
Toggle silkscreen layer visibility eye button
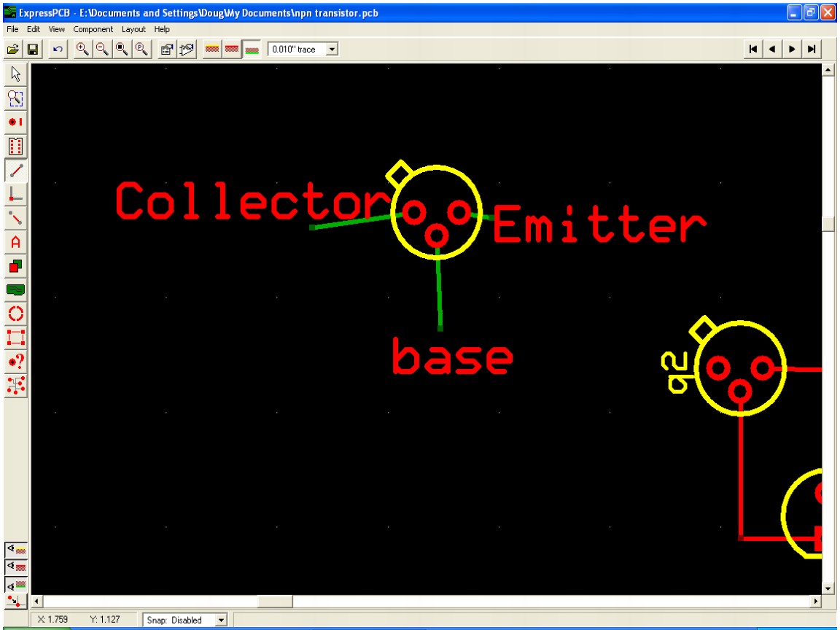pyautogui.click(x=16, y=549)
